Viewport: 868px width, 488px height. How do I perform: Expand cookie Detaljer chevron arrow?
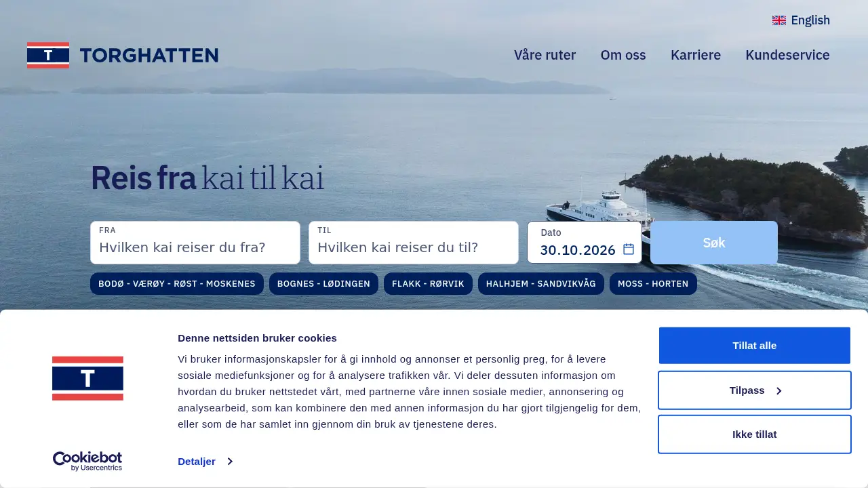[x=230, y=462]
